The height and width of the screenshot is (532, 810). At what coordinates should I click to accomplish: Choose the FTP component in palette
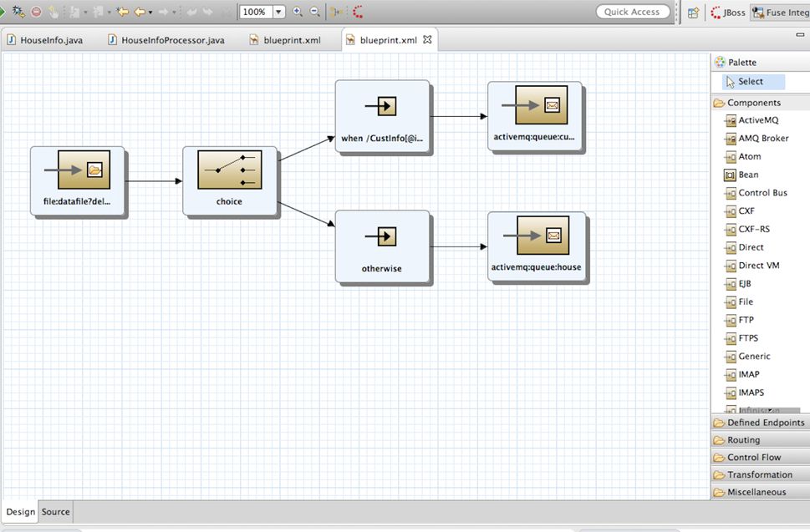pyautogui.click(x=746, y=320)
